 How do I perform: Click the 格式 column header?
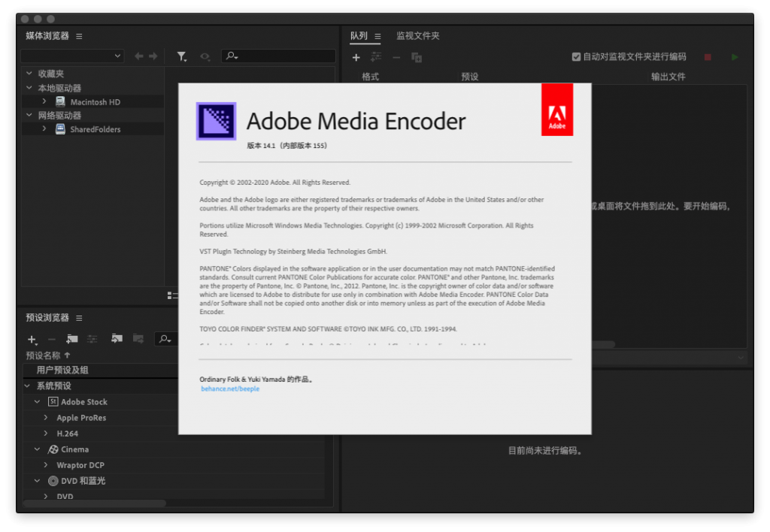click(x=370, y=77)
